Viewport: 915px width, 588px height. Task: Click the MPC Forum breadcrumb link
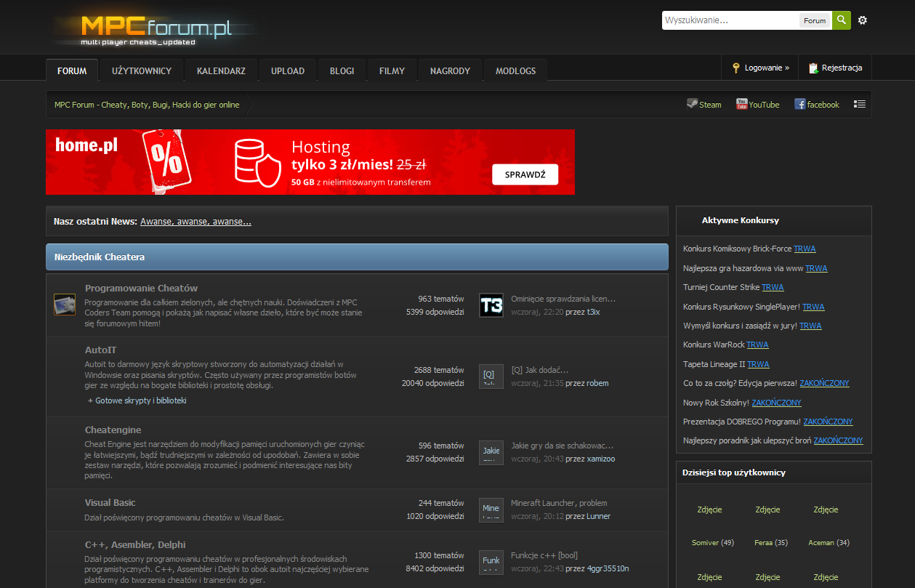coord(147,105)
